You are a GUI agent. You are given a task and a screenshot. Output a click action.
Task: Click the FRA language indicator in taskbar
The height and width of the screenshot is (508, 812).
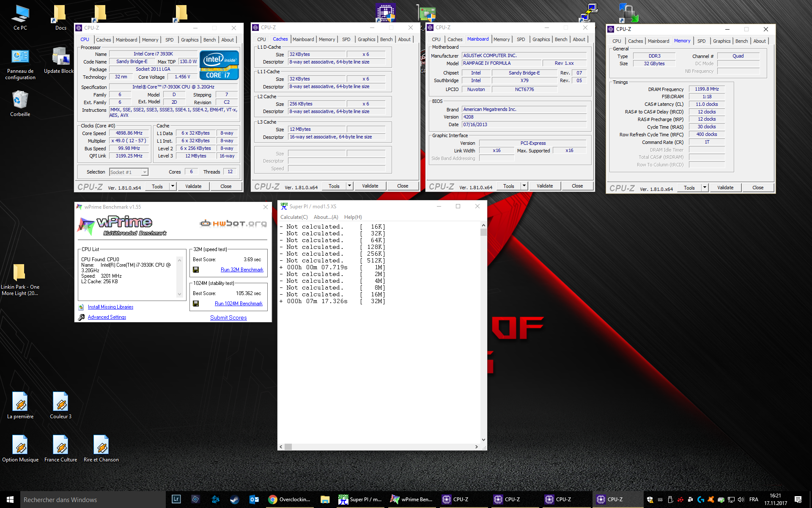click(x=754, y=500)
